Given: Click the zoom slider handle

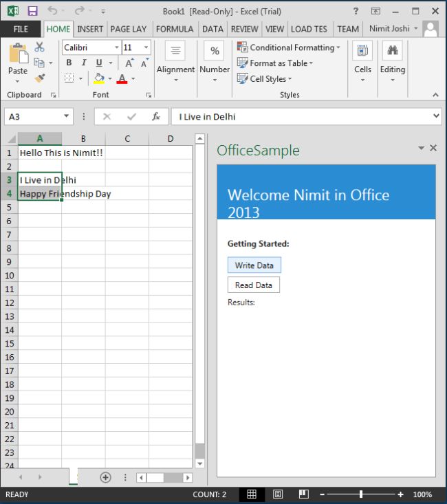Looking at the screenshot, I should coord(361,494).
